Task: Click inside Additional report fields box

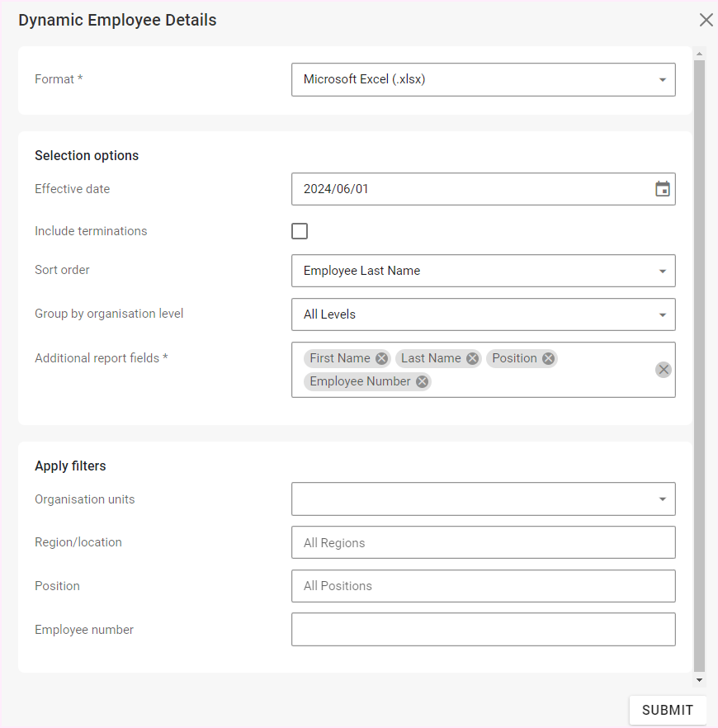Action: point(536,381)
